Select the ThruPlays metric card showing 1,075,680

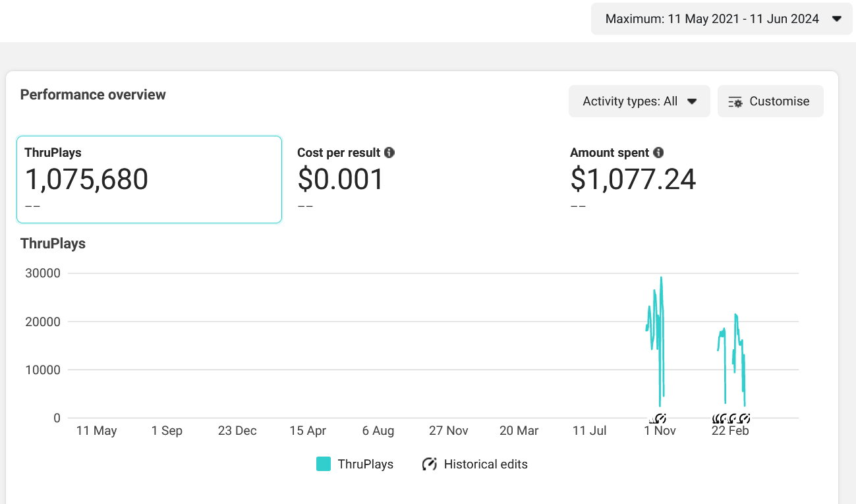149,179
